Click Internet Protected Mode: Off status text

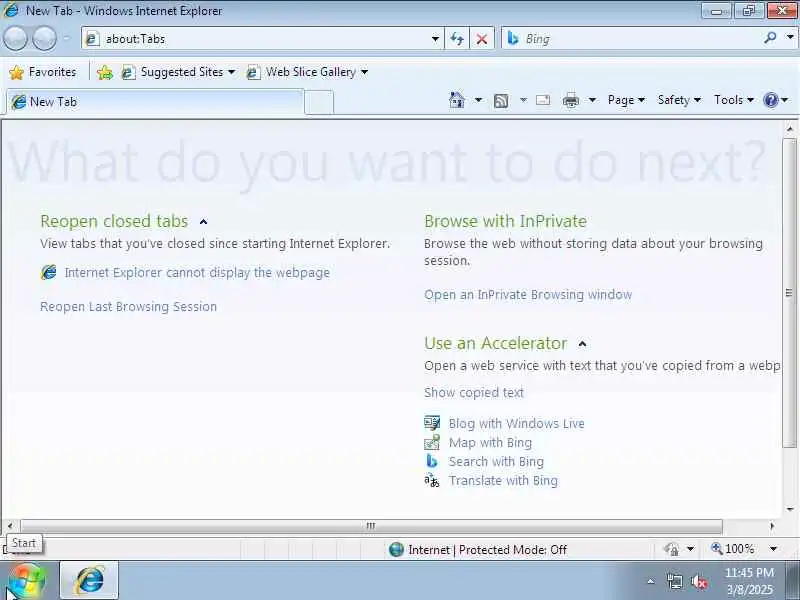coord(487,549)
